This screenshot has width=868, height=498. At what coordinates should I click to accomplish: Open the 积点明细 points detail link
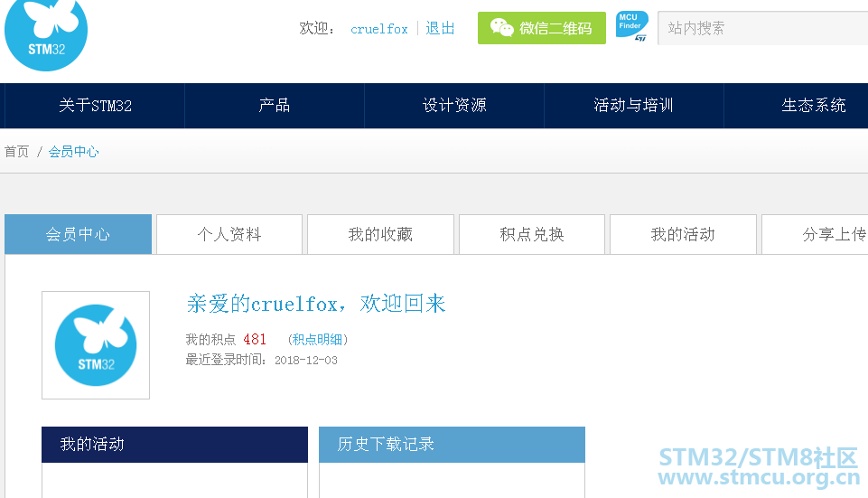tap(318, 340)
